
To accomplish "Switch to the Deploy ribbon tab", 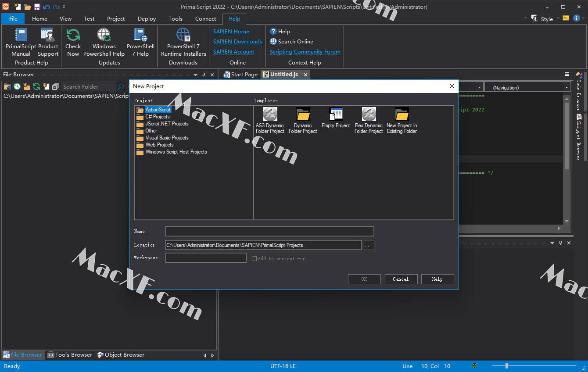I will (x=147, y=18).
